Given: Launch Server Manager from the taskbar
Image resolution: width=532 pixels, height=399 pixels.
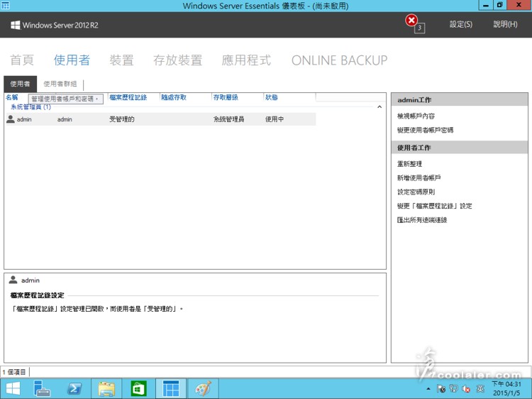Looking at the screenshot, I should point(42,388).
